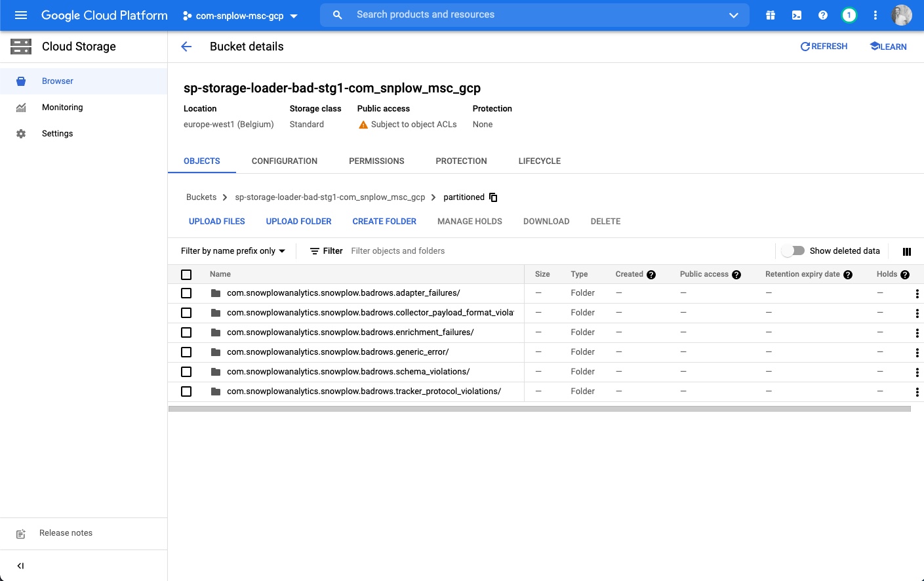Click the Upload Files button
The image size is (924, 581).
[216, 222]
